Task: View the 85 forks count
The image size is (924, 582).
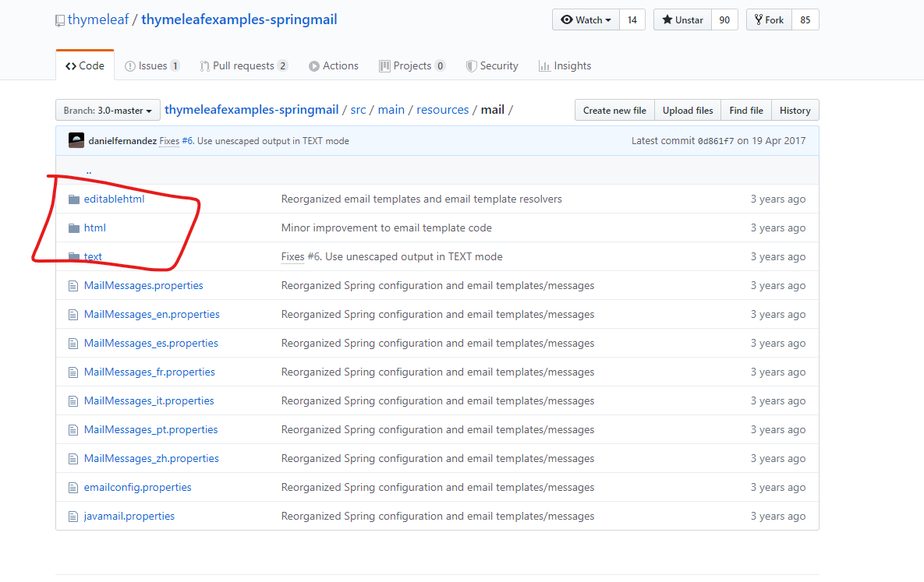Action: [805, 20]
